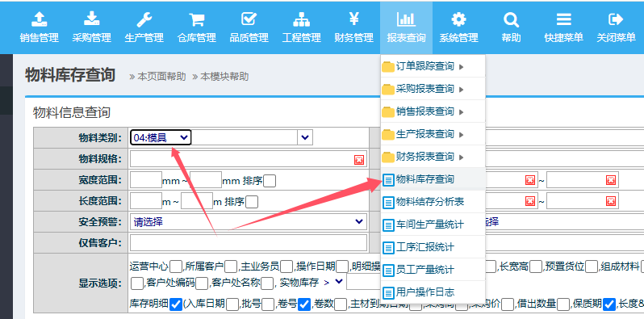
Task: Click the 财务管理 yen icon
Action: coord(354,19)
